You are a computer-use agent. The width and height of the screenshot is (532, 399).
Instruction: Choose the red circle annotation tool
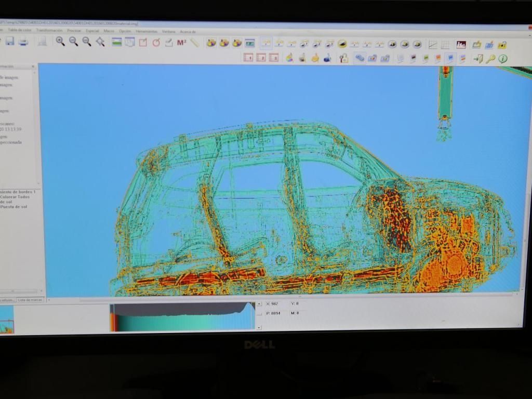[x=156, y=43]
